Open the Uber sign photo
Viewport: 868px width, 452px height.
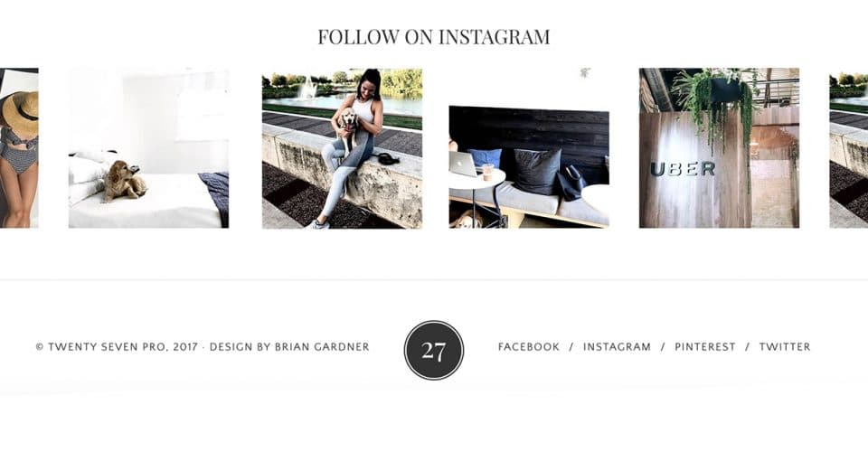point(719,147)
